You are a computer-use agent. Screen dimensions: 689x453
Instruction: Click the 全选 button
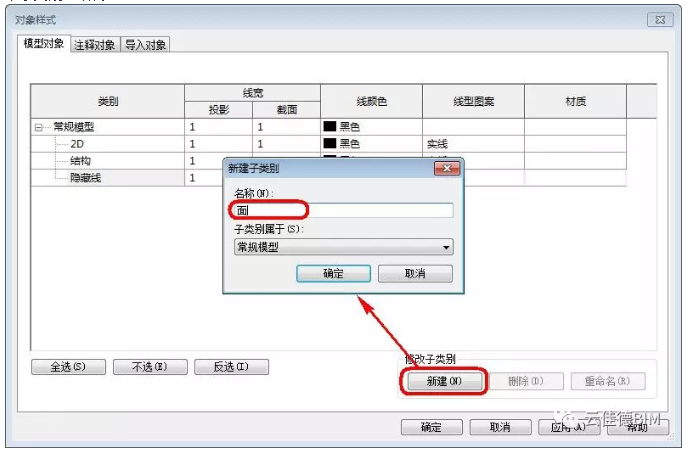point(68,367)
